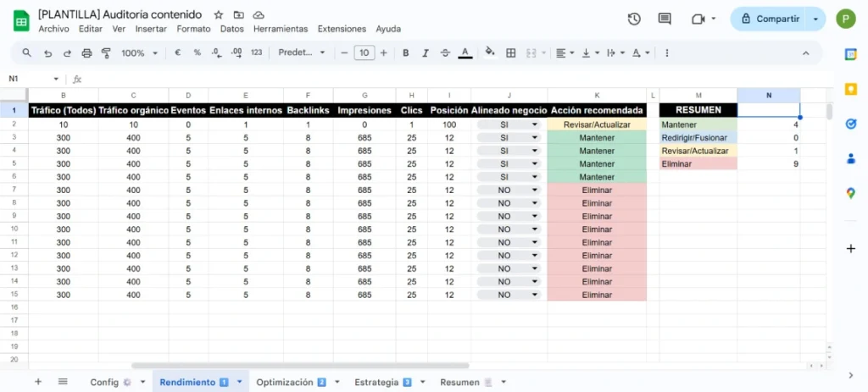
Task: Open Google Maps side panel icon
Action: pos(851,193)
